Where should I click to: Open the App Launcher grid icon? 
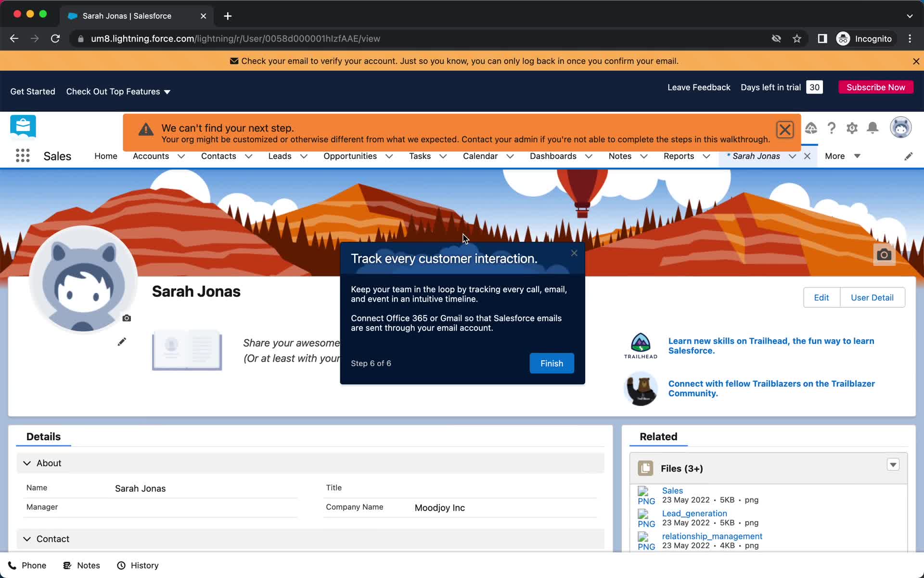23,156
